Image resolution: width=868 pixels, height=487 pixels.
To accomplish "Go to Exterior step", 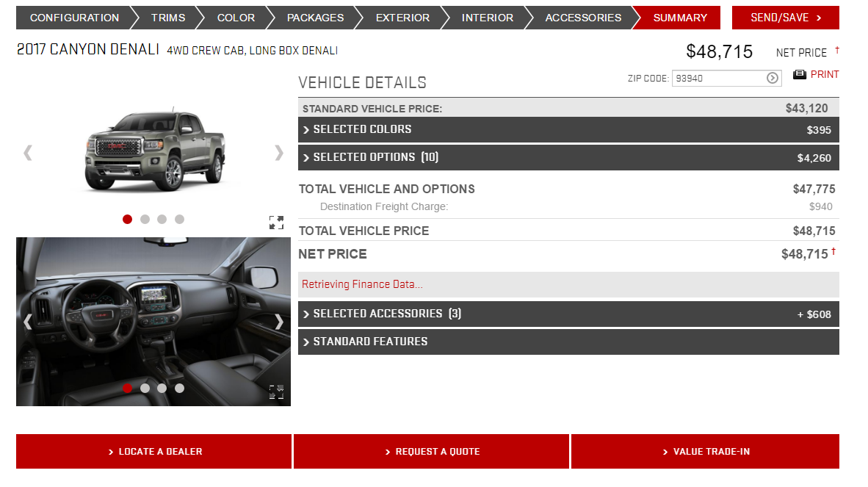I will (402, 18).
